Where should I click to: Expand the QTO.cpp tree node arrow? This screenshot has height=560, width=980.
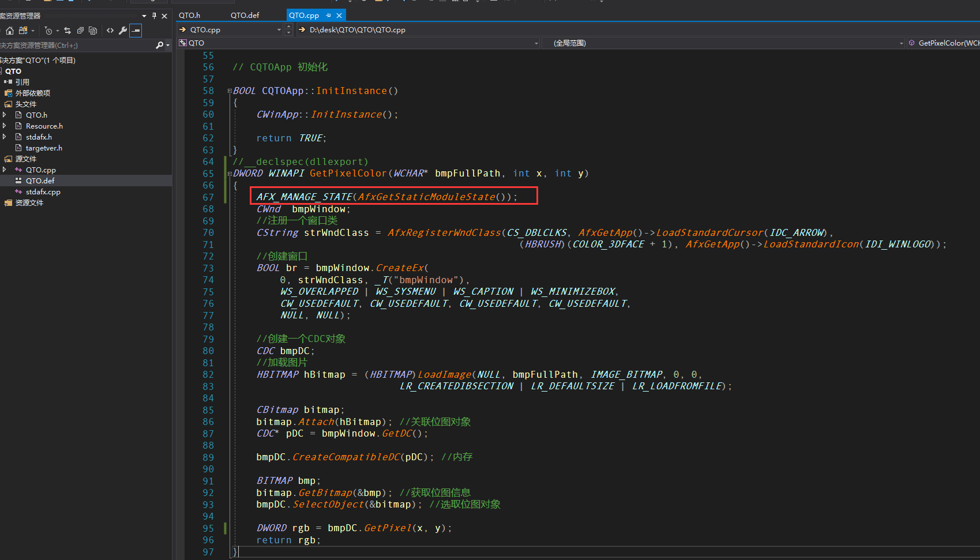[5, 170]
